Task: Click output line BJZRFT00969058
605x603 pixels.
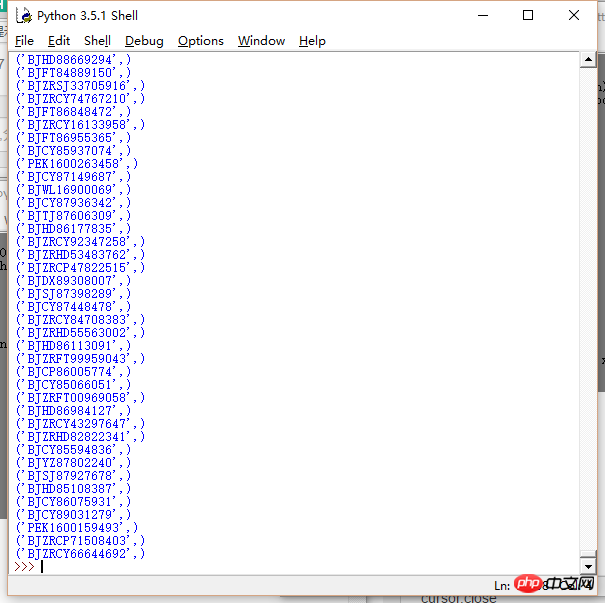Action: (80, 398)
